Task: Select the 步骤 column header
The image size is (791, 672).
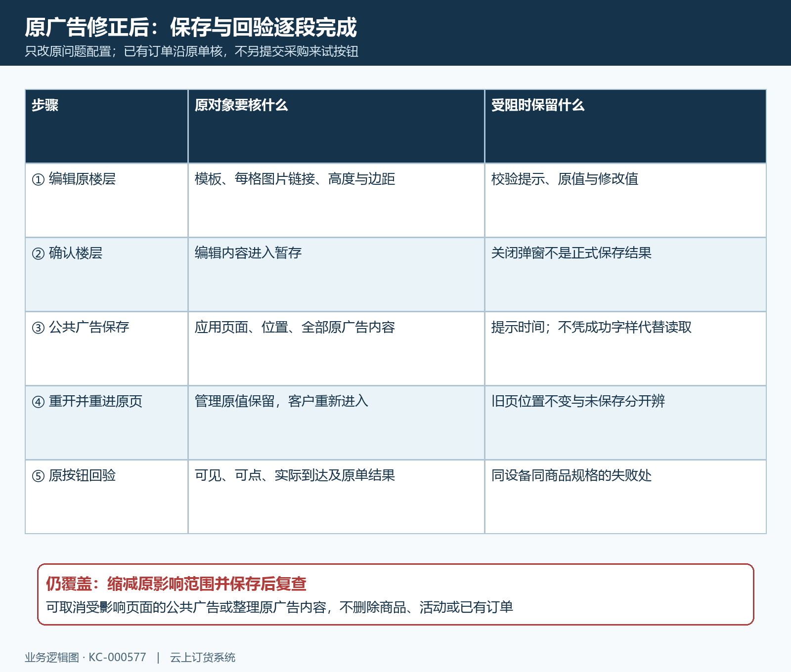Action: 106,126
